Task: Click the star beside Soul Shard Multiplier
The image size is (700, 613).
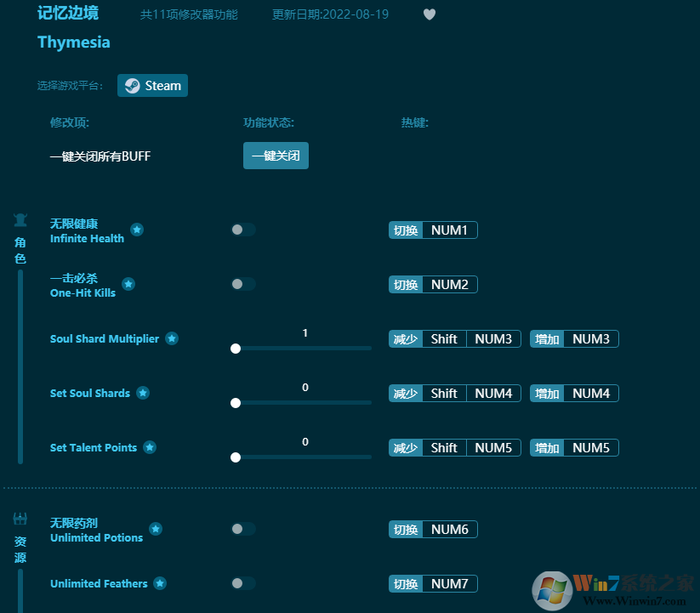Action: pos(172,338)
